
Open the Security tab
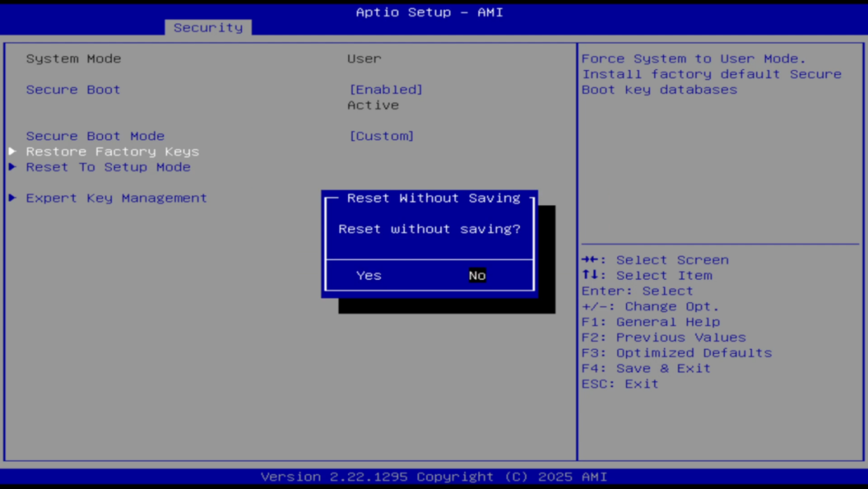point(208,27)
